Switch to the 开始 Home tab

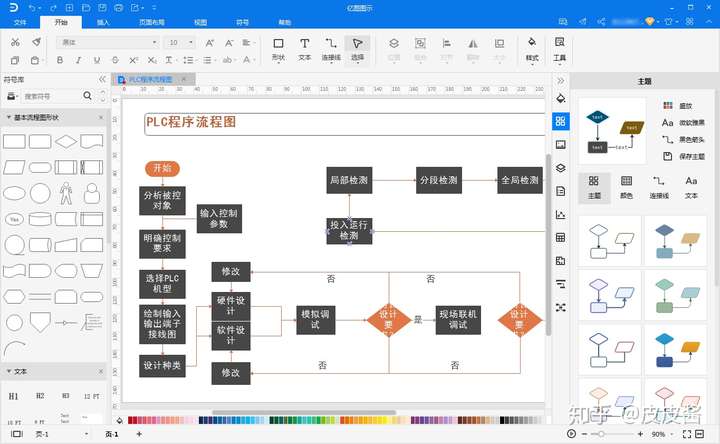pos(61,22)
